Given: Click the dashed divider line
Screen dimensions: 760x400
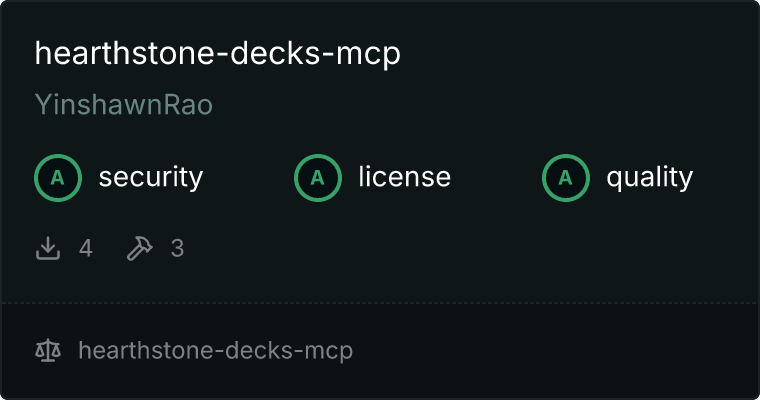Looking at the screenshot, I should (x=380, y=303).
